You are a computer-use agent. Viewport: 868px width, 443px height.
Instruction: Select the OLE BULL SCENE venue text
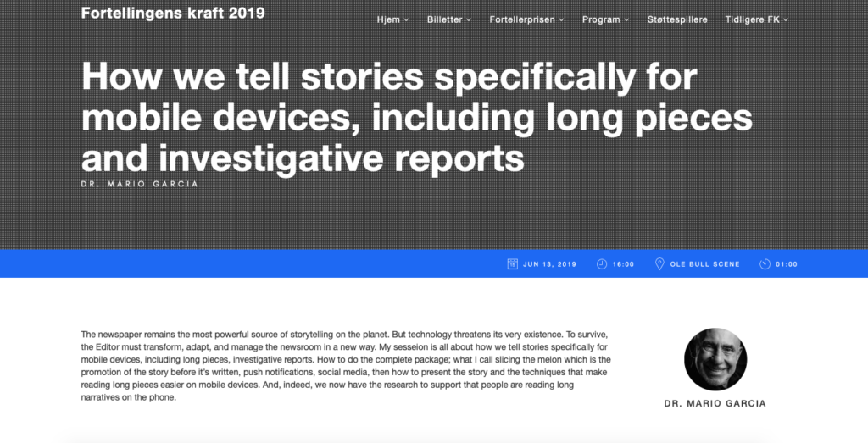click(x=704, y=264)
